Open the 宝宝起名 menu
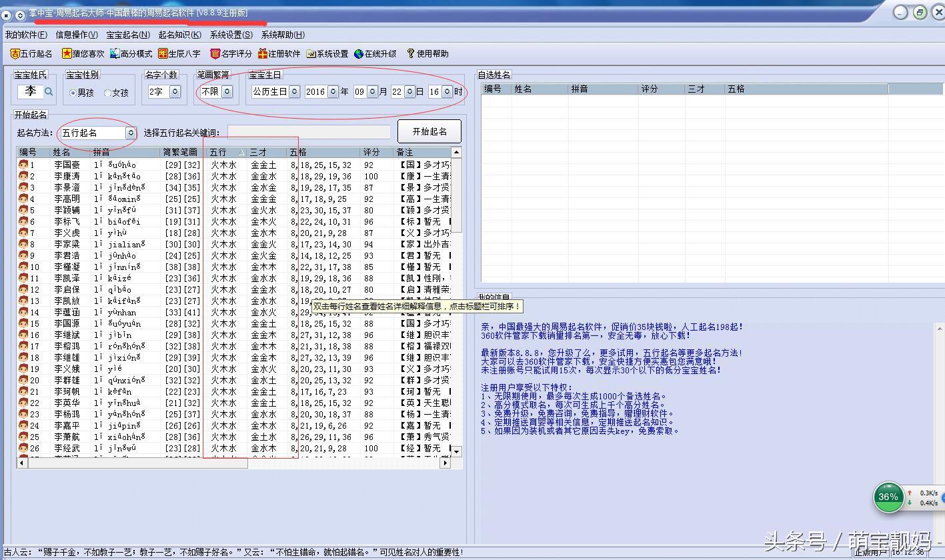945x560 pixels. pos(127,35)
